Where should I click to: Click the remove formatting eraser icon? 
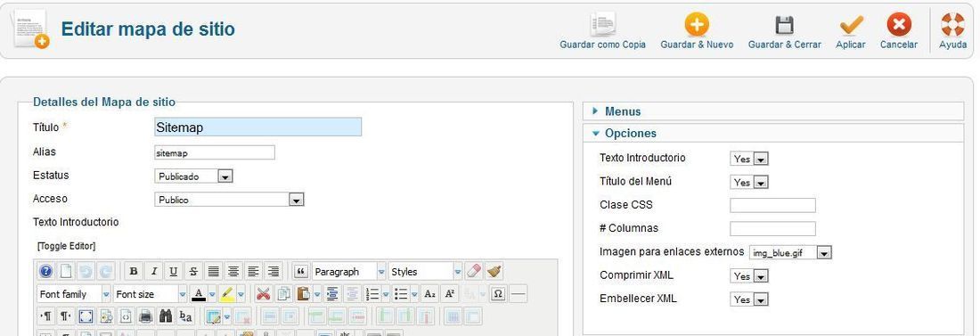[474, 271]
